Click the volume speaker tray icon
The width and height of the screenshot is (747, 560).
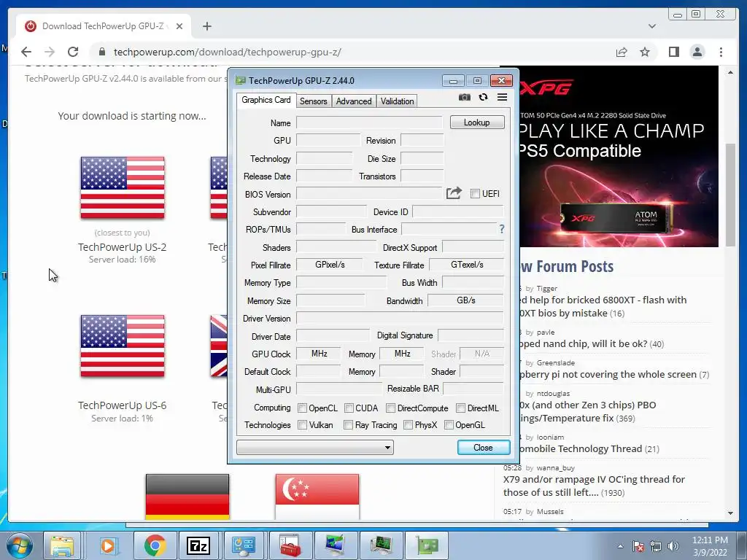[x=673, y=546]
